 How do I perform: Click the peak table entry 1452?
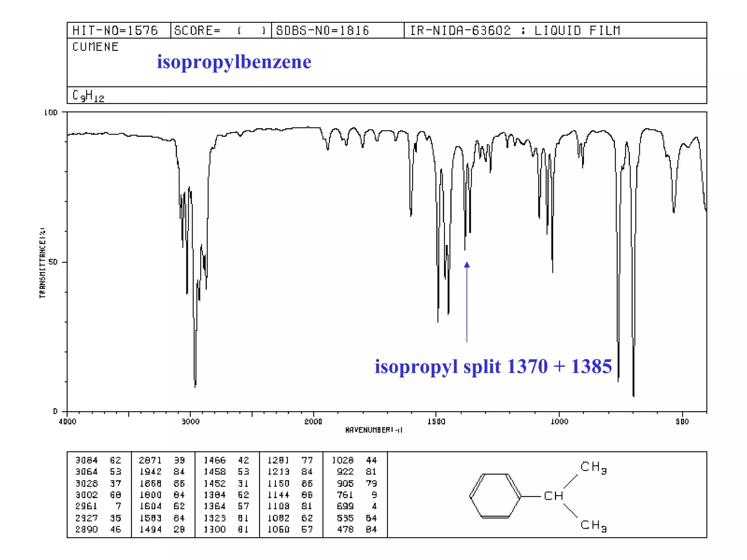(214, 483)
